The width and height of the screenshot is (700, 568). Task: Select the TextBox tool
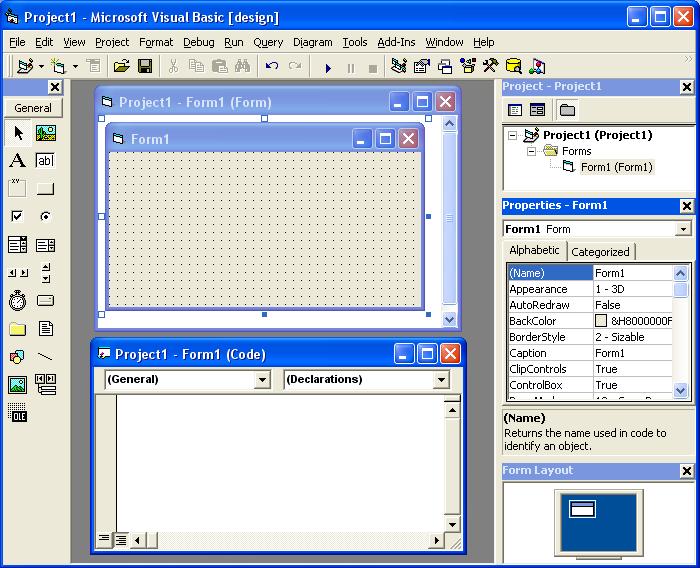click(x=46, y=160)
